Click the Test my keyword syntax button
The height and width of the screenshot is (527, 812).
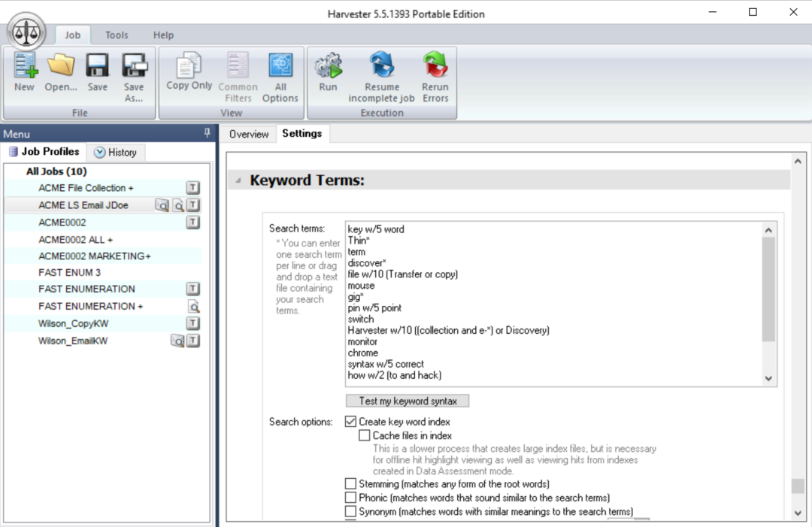click(x=407, y=400)
